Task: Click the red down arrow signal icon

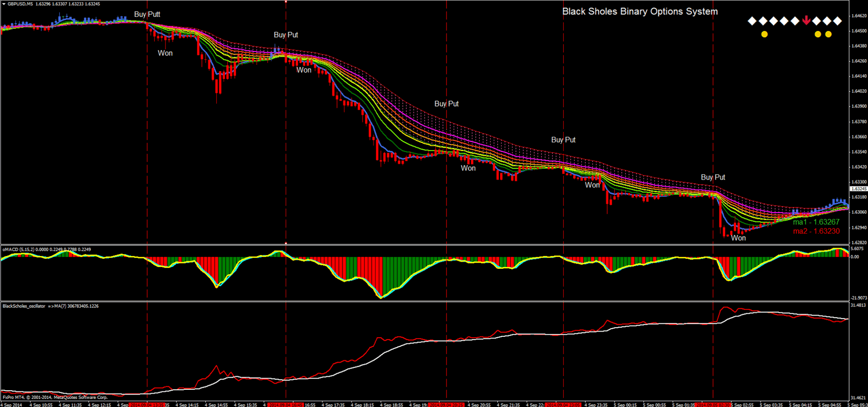Action: coord(806,21)
